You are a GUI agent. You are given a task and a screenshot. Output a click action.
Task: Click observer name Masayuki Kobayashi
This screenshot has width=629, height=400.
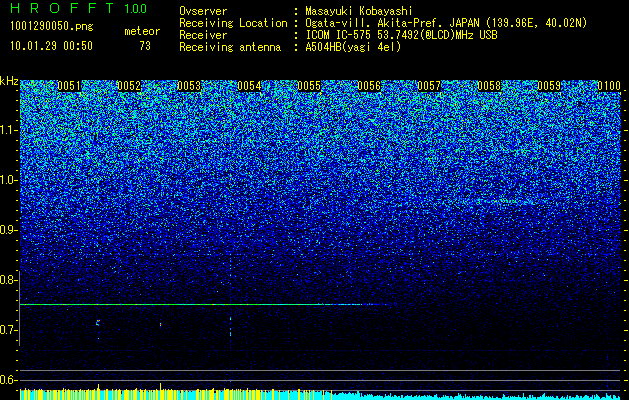(x=359, y=11)
